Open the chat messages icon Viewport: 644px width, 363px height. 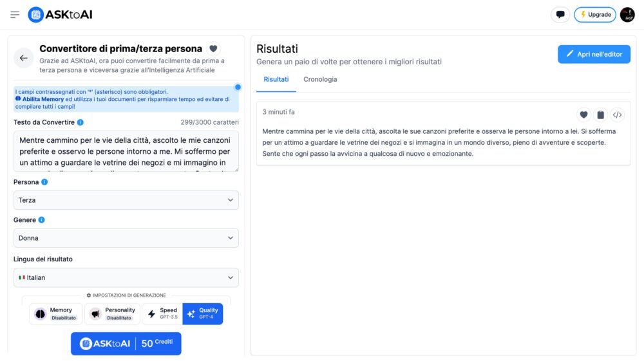[560, 15]
